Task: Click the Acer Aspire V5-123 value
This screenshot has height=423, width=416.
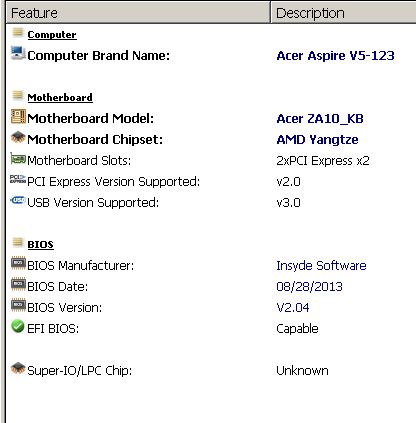Action: coord(335,55)
